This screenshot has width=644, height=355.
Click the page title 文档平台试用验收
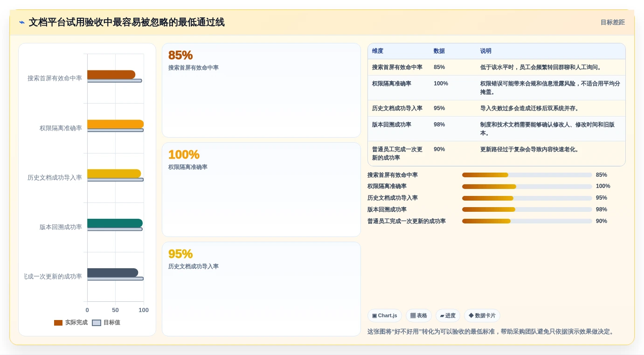126,22
